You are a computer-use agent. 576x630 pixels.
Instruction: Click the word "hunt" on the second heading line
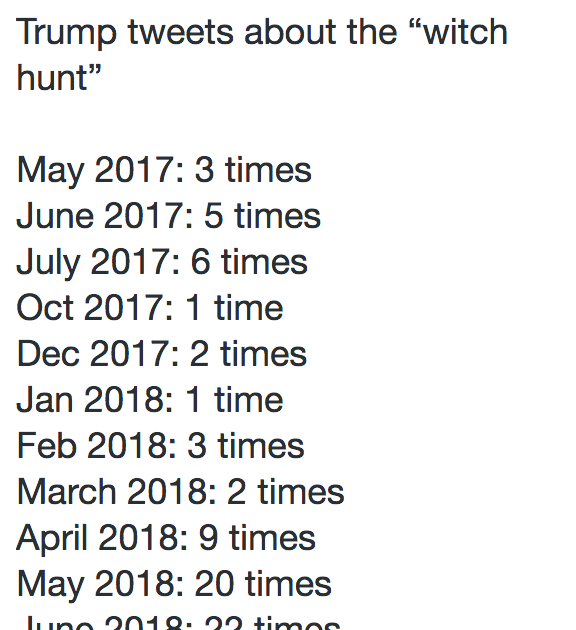52,78
